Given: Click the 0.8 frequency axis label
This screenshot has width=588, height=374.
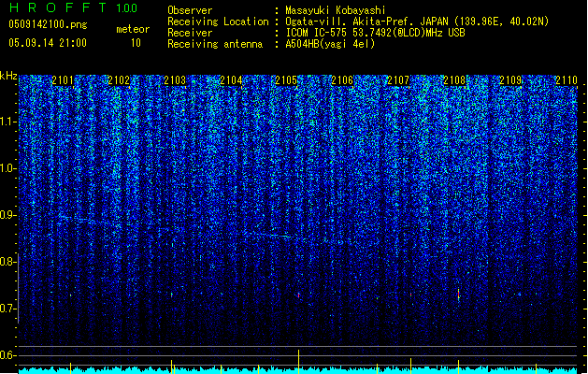Looking at the screenshot, I should tap(7, 262).
